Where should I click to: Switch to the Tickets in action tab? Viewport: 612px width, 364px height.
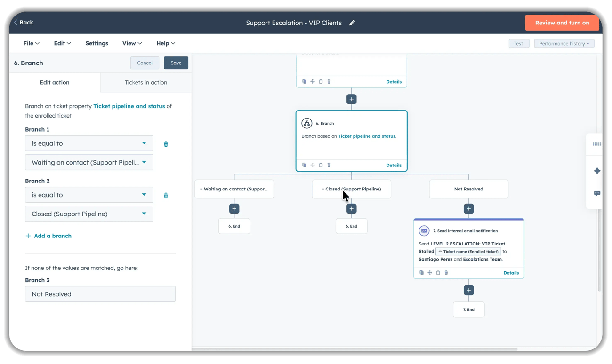146,82
